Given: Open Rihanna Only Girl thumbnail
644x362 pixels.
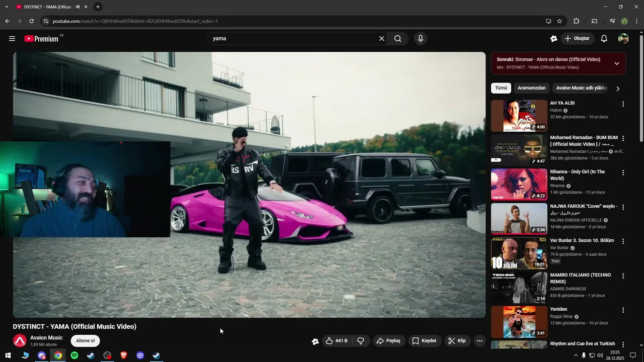Looking at the screenshot, I should click(x=519, y=184).
